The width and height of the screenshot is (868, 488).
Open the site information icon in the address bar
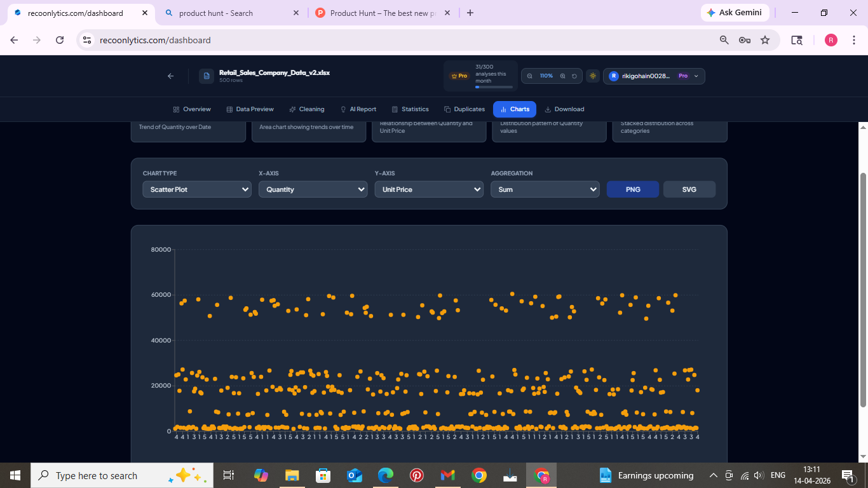[88, 40]
